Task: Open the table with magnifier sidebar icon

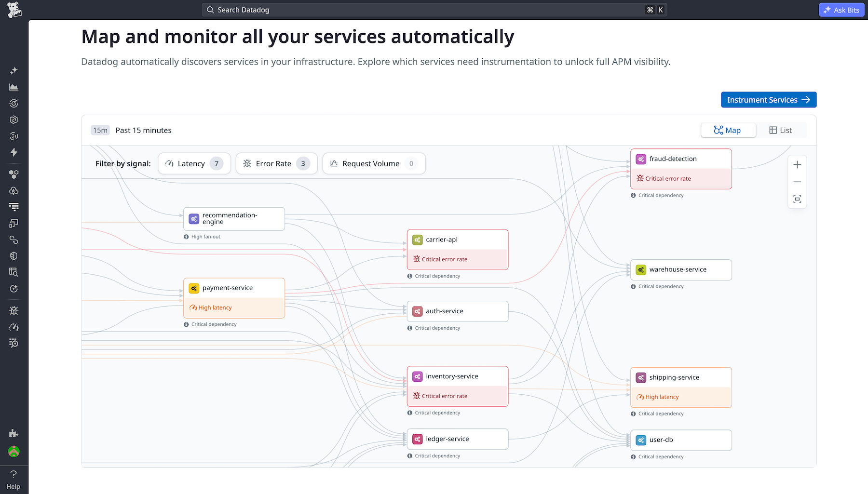Action: tap(14, 272)
